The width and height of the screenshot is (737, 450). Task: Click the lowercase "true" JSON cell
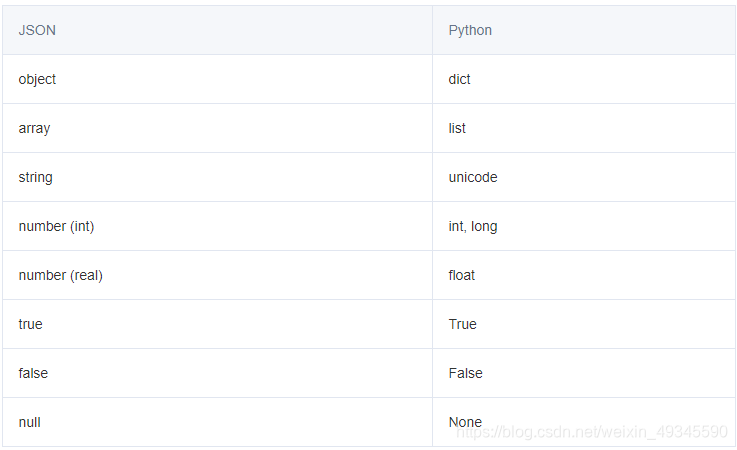(x=30, y=324)
